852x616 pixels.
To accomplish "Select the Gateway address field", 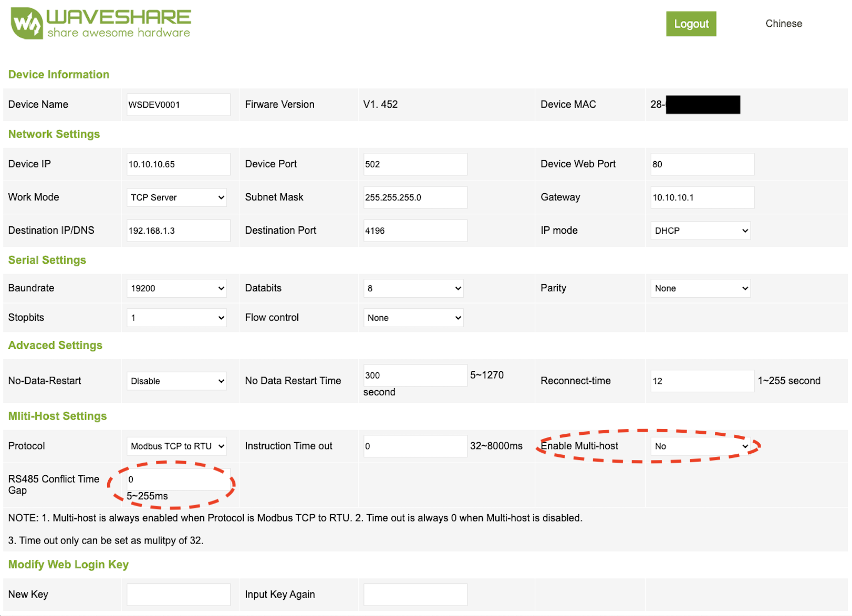I will point(702,197).
